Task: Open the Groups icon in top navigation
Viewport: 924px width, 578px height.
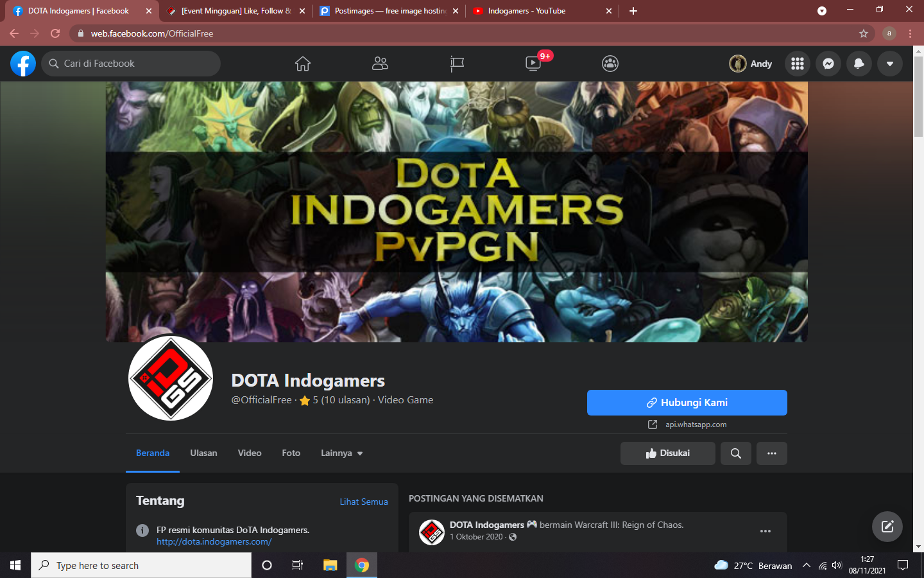Action: 610,64
